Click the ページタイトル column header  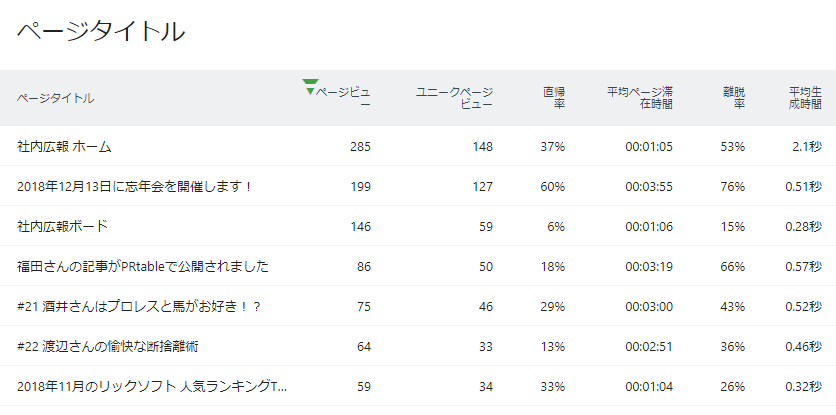point(55,98)
